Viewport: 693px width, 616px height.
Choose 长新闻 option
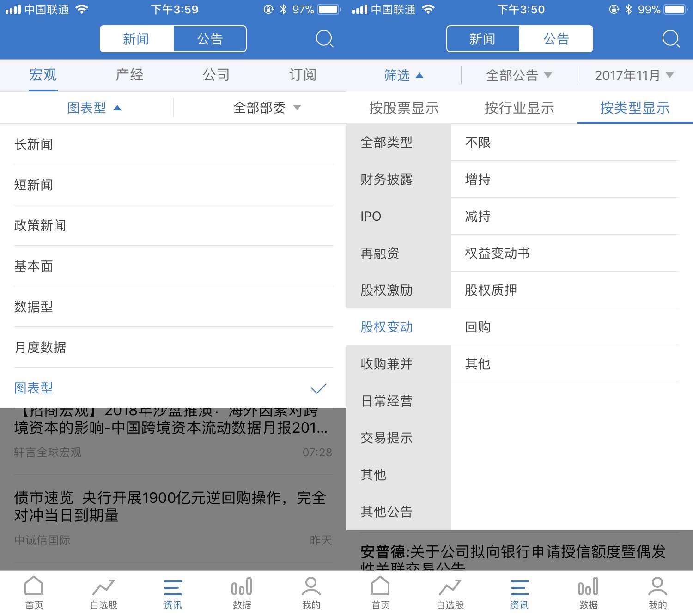pos(173,144)
